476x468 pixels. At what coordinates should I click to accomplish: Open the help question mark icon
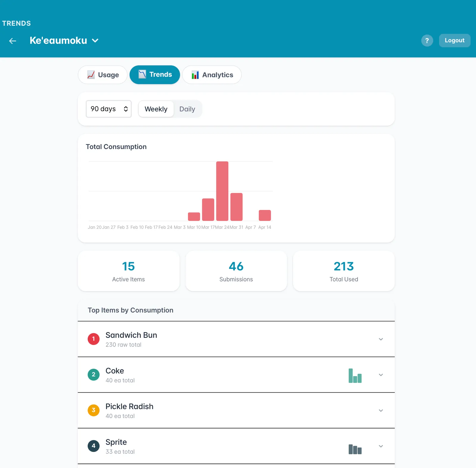coord(427,40)
